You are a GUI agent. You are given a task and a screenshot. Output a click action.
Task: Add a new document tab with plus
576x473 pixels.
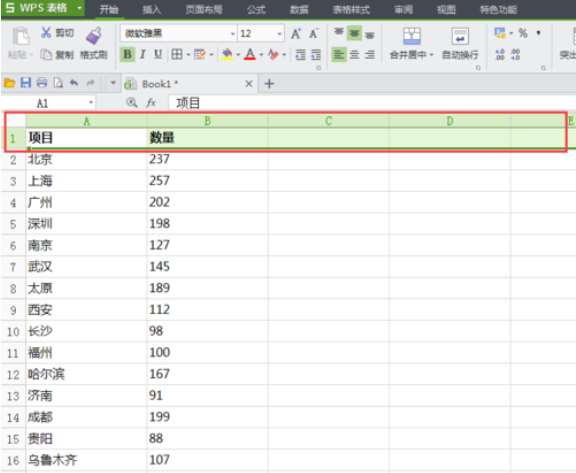tap(269, 84)
